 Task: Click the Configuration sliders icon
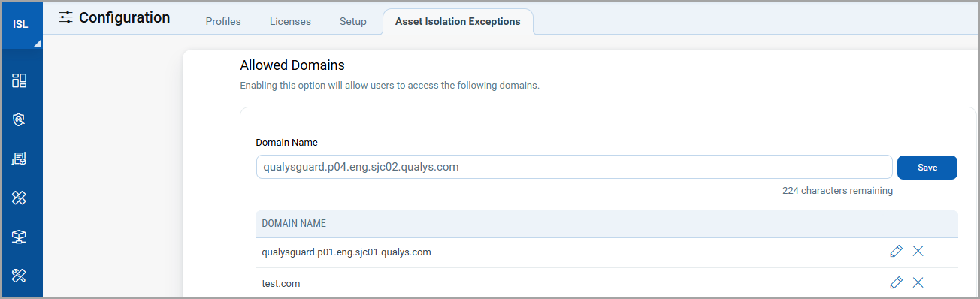pyautogui.click(x=66, y=17)
